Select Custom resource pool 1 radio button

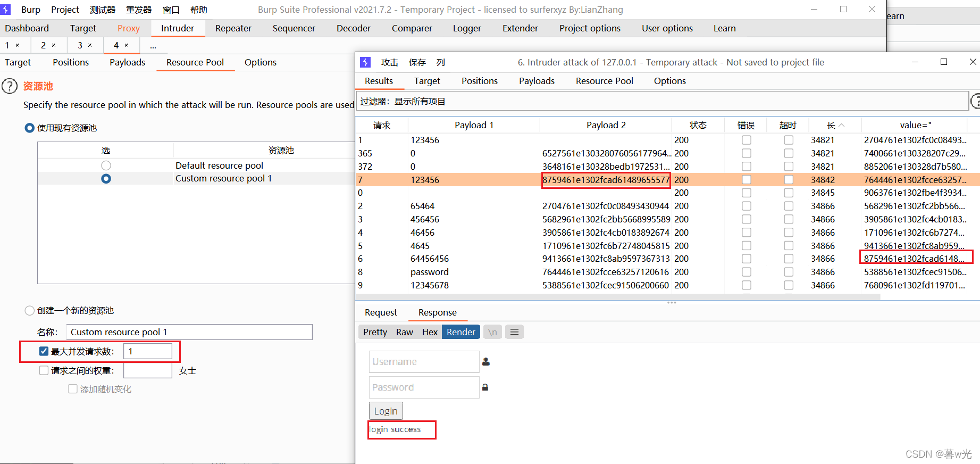point(106,179)
